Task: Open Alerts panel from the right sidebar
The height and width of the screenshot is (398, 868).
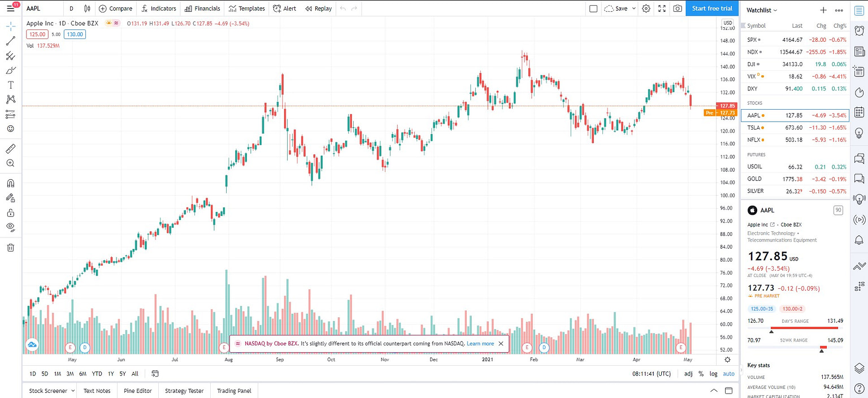Action: click(859, 240)
